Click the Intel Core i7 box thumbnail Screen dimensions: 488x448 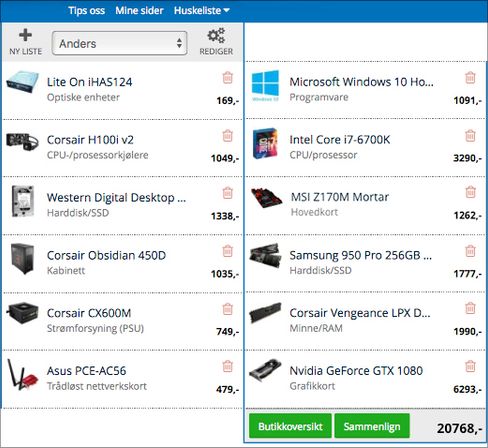265,143
